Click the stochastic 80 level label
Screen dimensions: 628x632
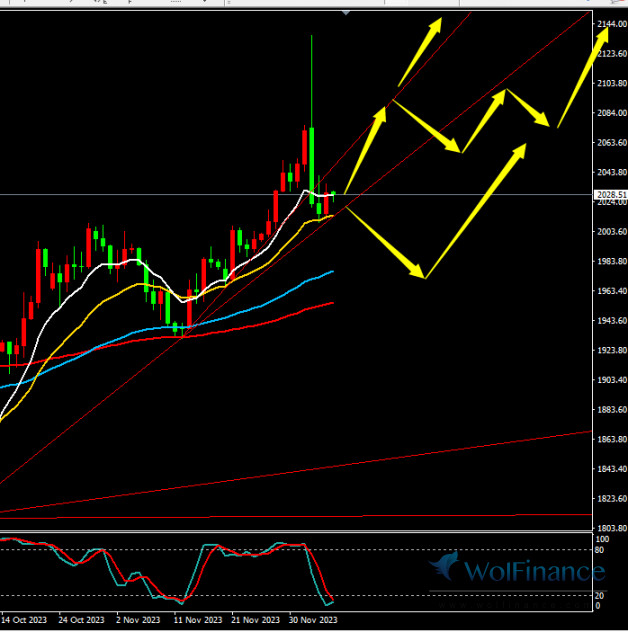600,549
